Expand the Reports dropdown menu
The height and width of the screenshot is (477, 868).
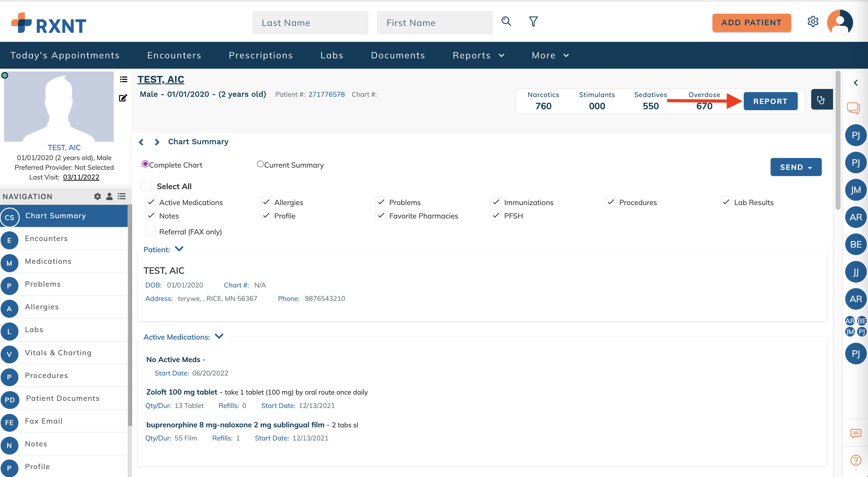click(479, 55)
